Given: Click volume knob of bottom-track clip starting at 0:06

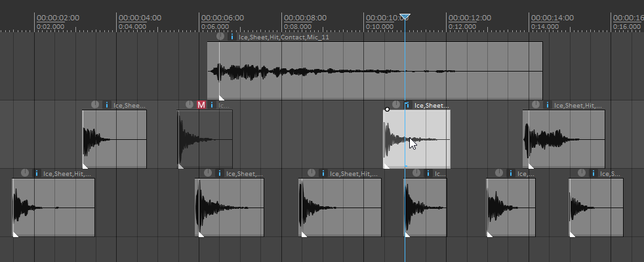Looking at the screenshot, I should 208,173.
